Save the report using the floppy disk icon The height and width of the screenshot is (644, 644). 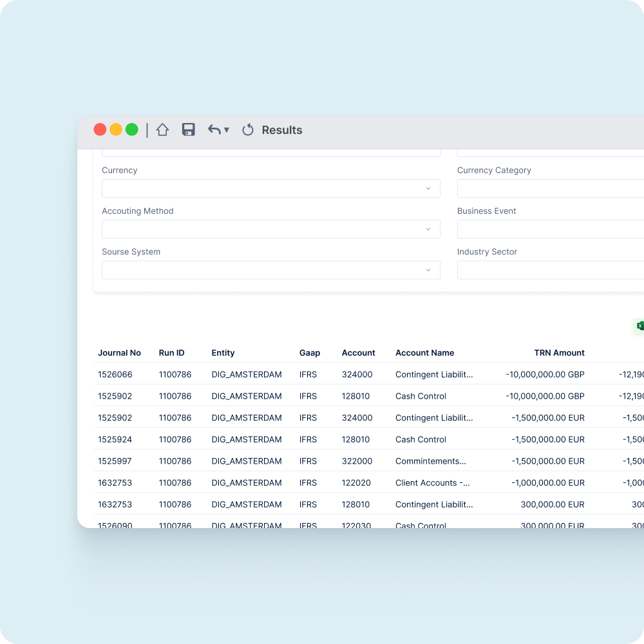coord(188,129)
